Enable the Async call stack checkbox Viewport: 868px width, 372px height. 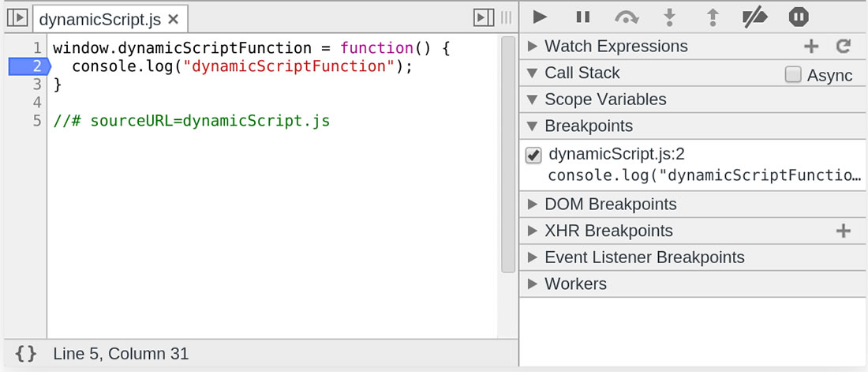(x=794, y=75)
